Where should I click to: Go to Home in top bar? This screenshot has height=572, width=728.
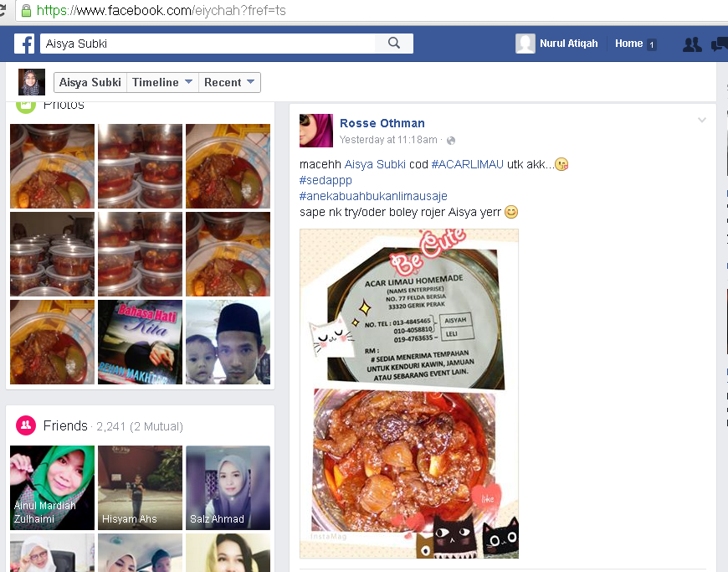[628, 44]
